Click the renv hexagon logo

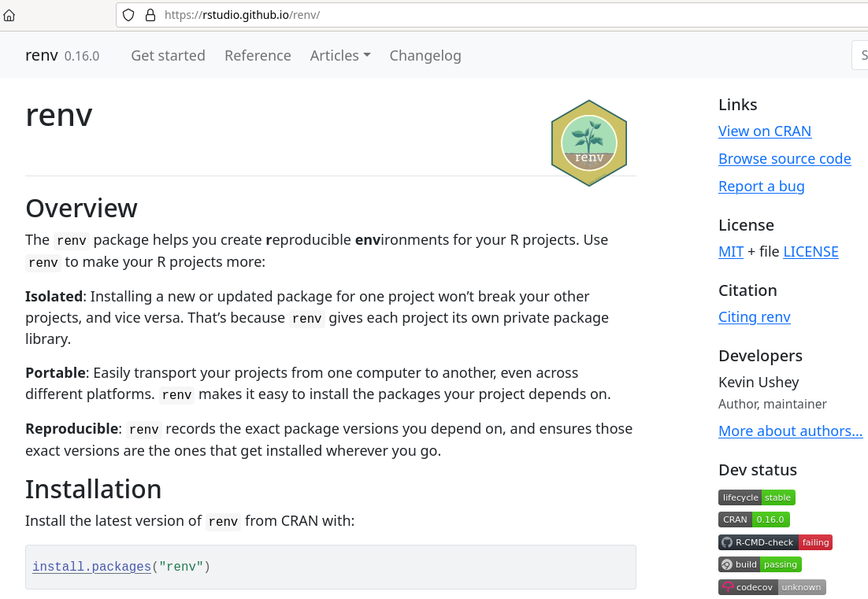[589, 143]
